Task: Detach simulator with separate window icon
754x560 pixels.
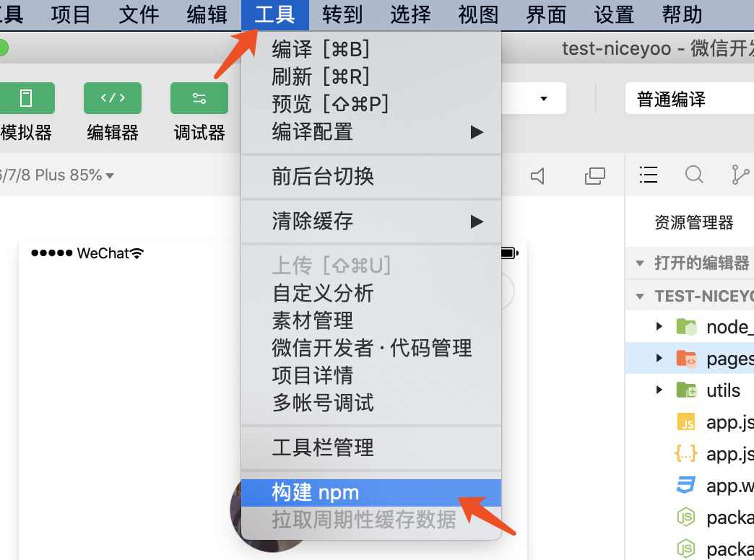Action: point(595,176)
